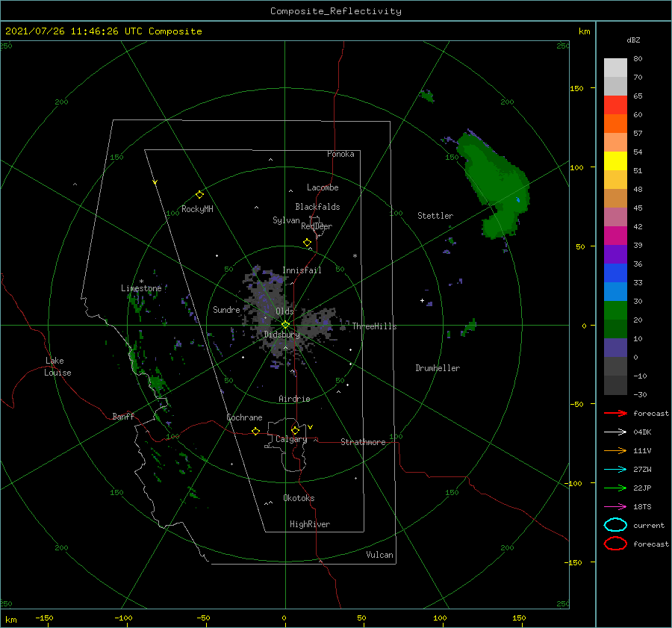Screen dimensions: 672x628
Task: Select yellow diamond marker above Calgary label
Action: (295, 430)
